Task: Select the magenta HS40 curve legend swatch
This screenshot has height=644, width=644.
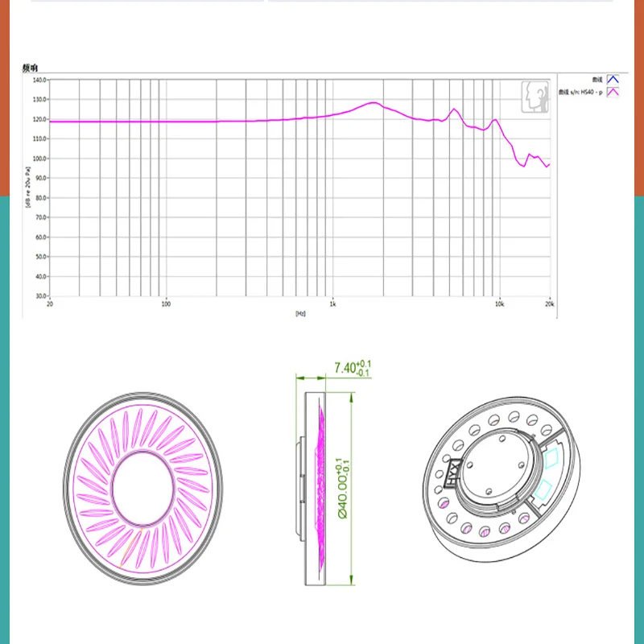Action: [613, 93]
